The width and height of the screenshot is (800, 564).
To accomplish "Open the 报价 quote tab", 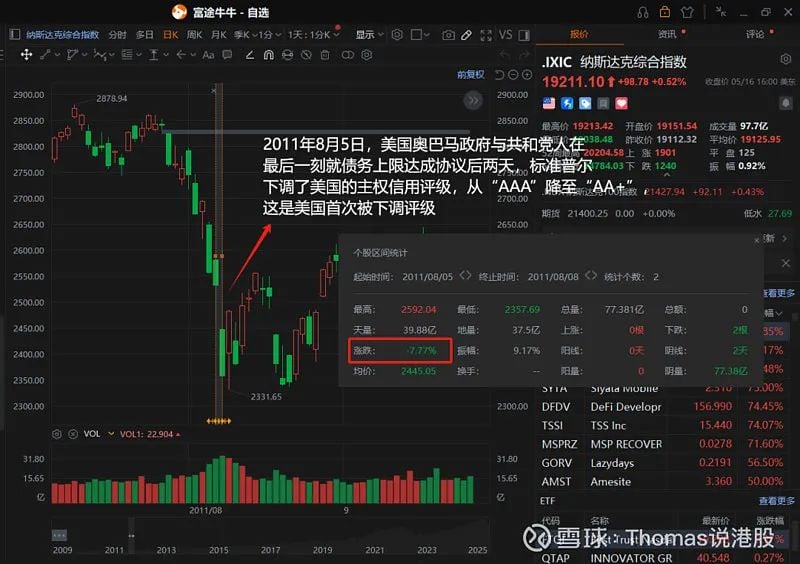I will coord(579,34).
